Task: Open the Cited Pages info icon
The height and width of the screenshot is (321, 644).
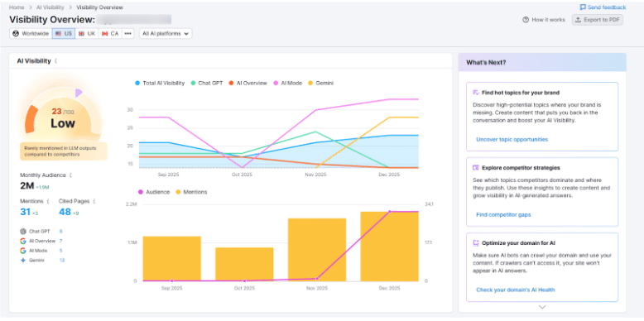Action: (x=94, y=201)
